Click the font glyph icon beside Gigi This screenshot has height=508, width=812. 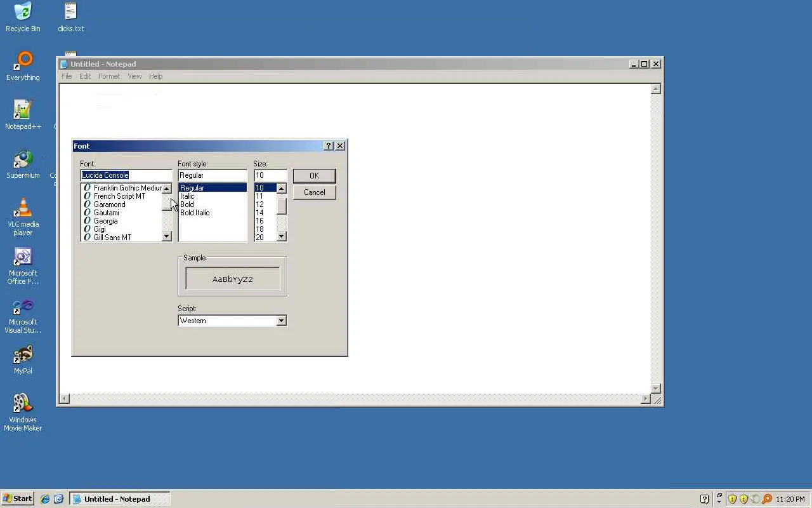pyautogui.click(x=88, y=229)
